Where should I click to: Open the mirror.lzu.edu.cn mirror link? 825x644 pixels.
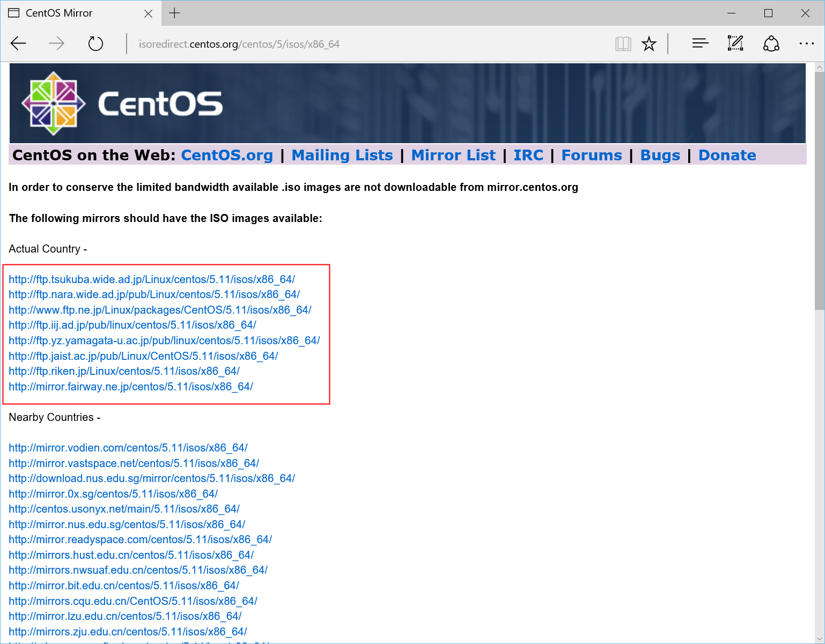point(125,616)
